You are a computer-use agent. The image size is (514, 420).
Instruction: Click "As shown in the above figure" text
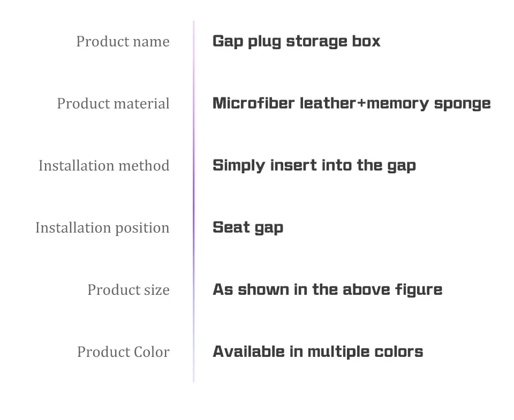pos(327,289)
